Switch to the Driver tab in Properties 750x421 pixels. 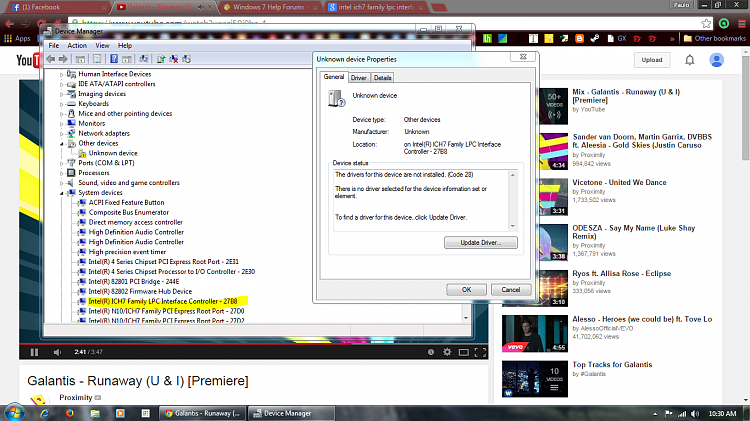(358, 78)
